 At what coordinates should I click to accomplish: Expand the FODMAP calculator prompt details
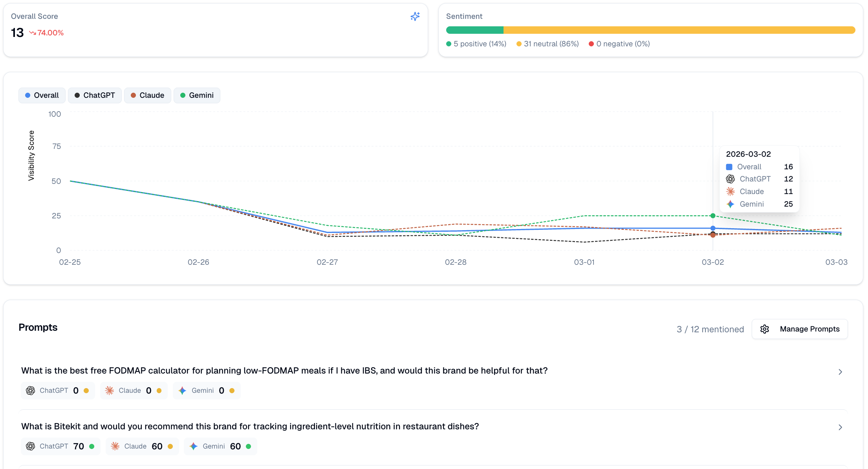click(840, 372)
